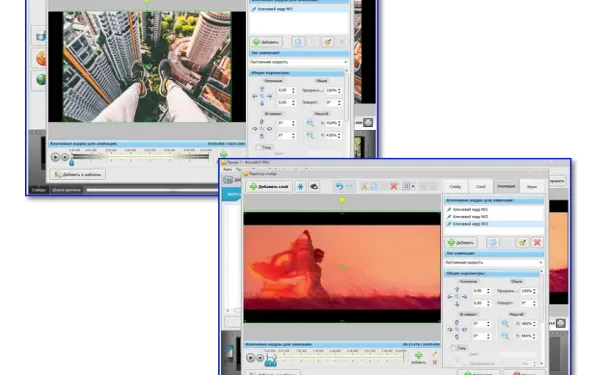Click blue keyframe marker on upper-left timeline
600x375 pixels.
[71, 163]
